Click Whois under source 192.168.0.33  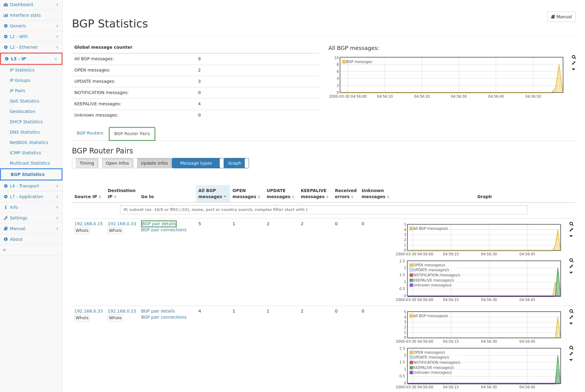[82, 318]
